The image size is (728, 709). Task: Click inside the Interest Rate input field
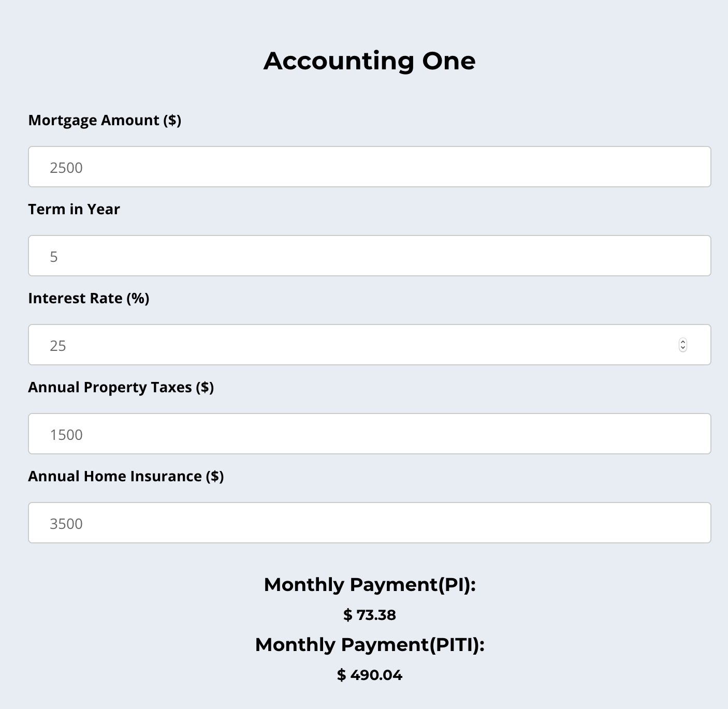(x=370, y=345)
